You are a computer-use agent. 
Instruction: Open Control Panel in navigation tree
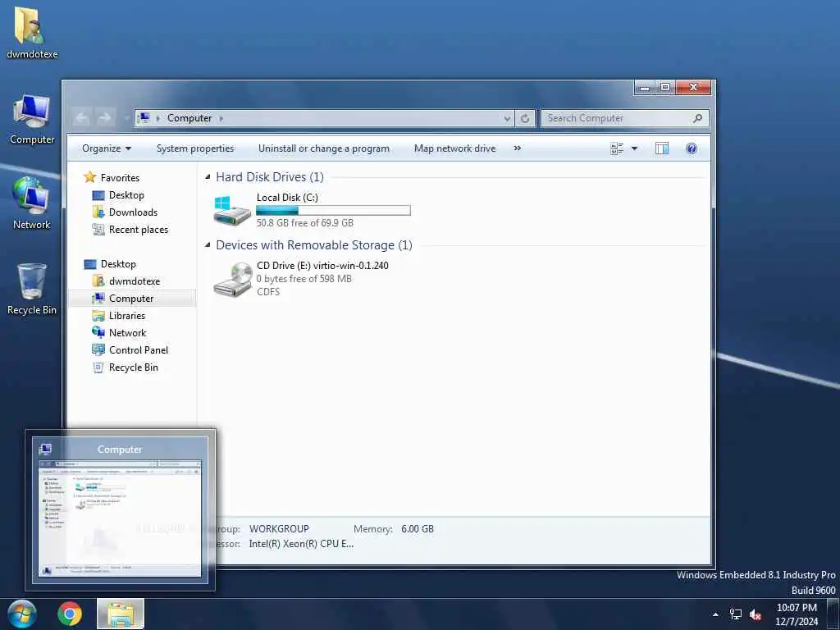[138, 349]
